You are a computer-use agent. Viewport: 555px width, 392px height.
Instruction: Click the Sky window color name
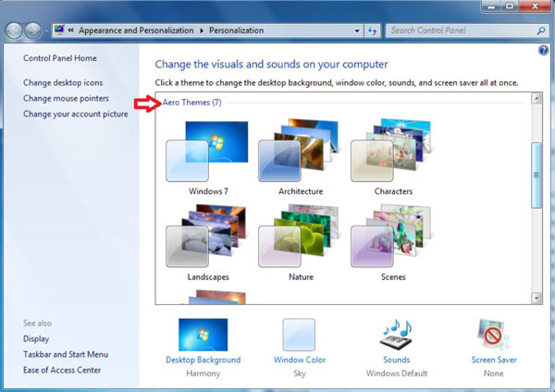pyautogui.click(x=300, y=374)
